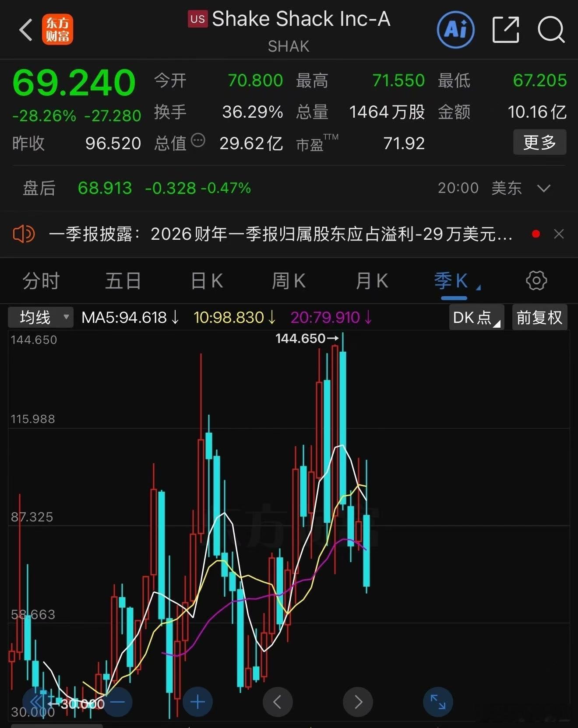
Task: Tap the 总量 value 1464万股
Action: point(387,112)
